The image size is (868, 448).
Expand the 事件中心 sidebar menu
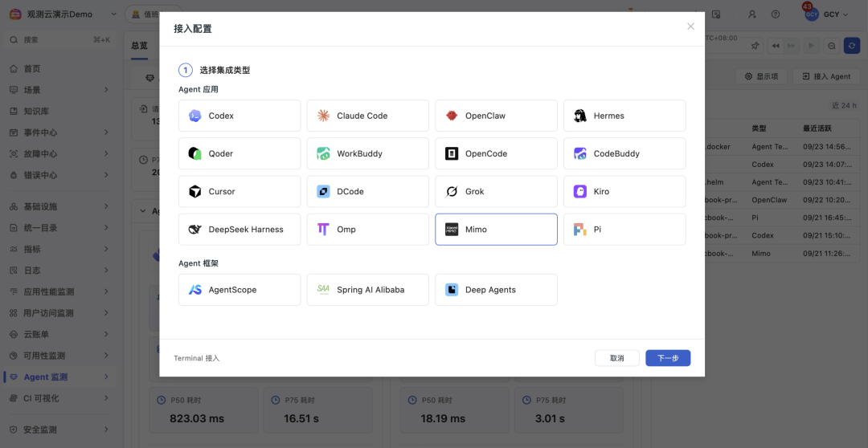pos(59,132)
